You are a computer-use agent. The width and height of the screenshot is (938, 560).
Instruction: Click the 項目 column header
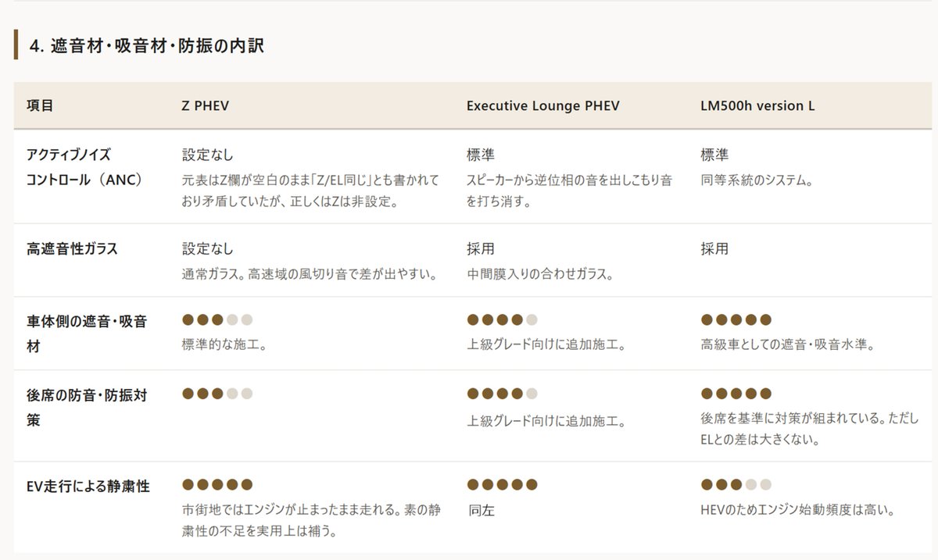(x=40, y=105)
